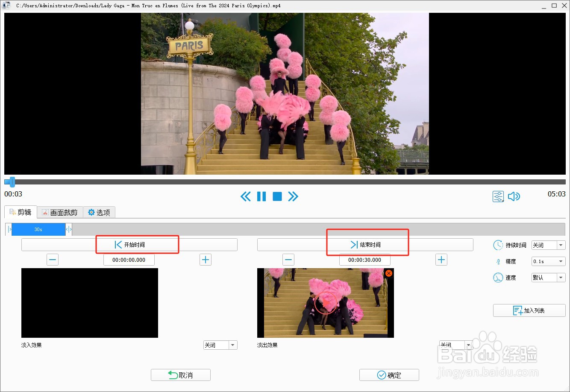This screenshot has height=392, width=570.
Task: Click the end-frame preview thumbnail
Action: 326,303
